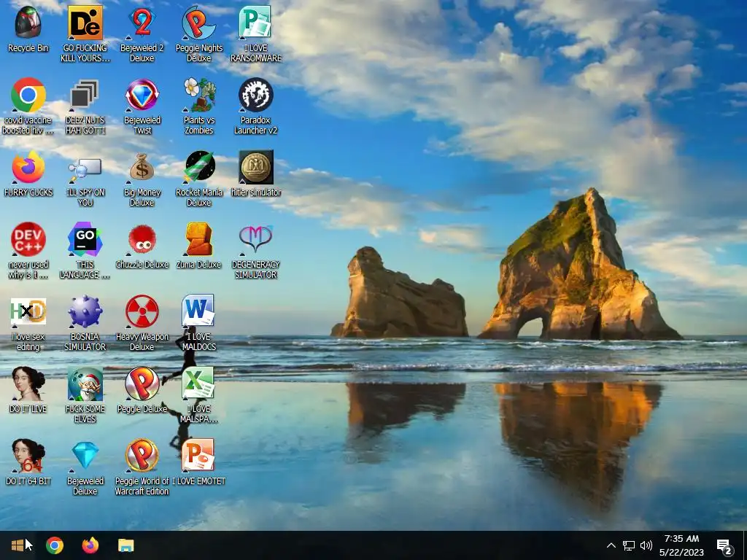Open the taskbar clock showing 7:35 AM

(681, 545)
